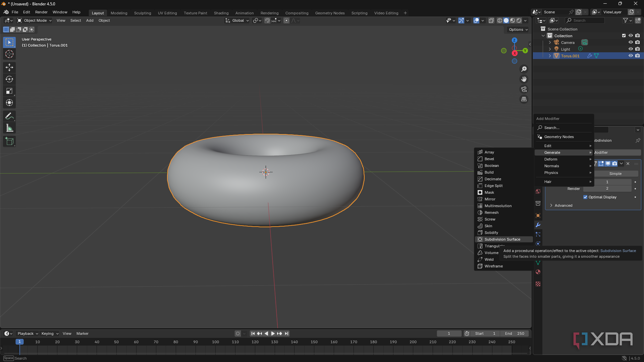This screenshot has width=644, height=362.
Task: Pick the Annotate tool
Action: [9, 116]
